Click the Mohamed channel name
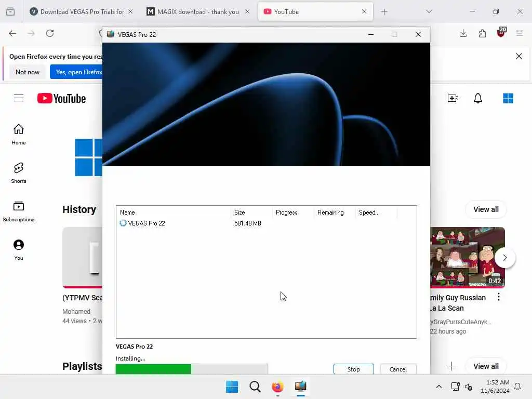Viewport: 532px width, 399px height. coord(76,312)
